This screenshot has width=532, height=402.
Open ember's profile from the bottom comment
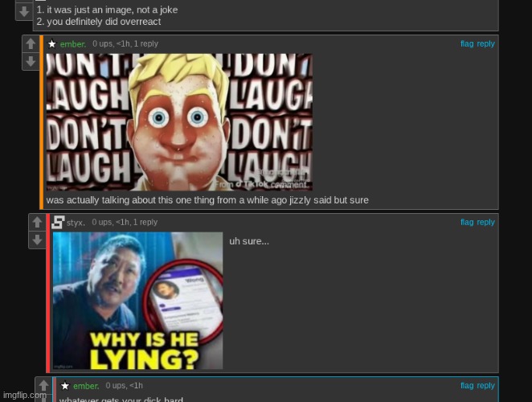[x=86, y=386]
